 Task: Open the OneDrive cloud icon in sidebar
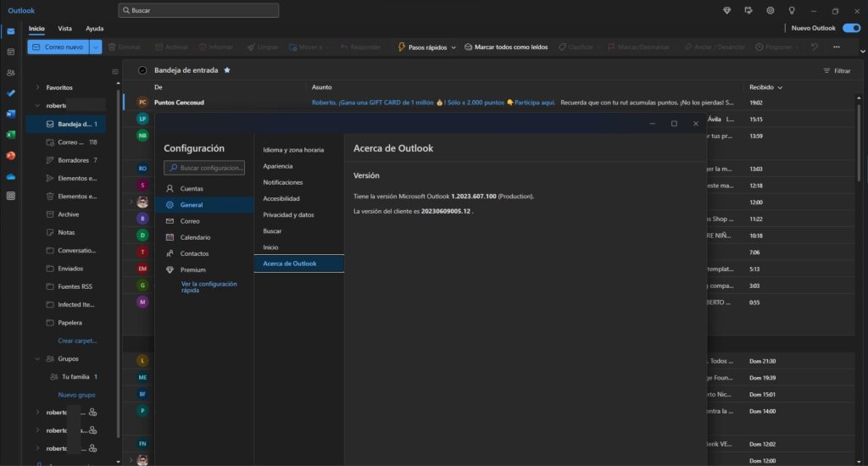point(10,176)
